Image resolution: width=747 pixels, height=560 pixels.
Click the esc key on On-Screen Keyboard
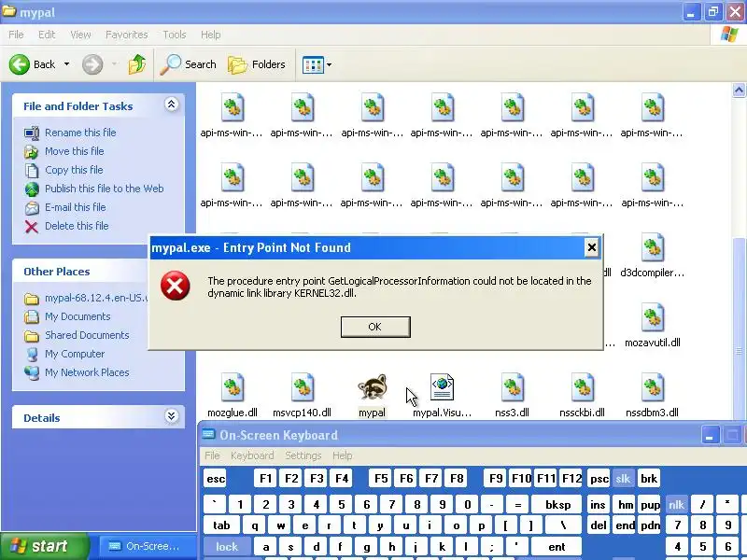click(216, 479)
